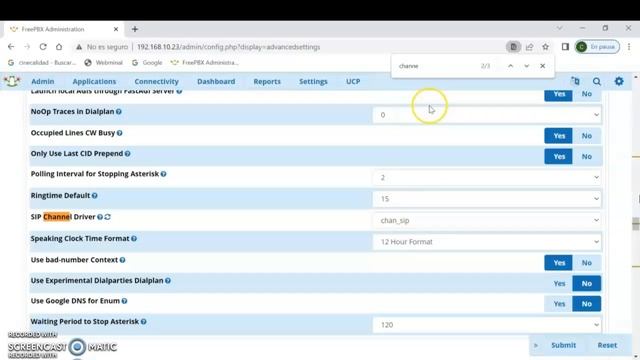Reset the advanced settings form
The height and width of the screenshot is (360, 640).
coord(607,345)
